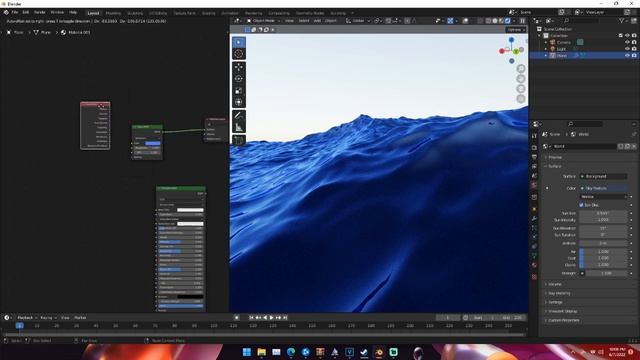Open the File menu
Screen dimensions: 640x360
pyautogui.click(x=15, y=13)
